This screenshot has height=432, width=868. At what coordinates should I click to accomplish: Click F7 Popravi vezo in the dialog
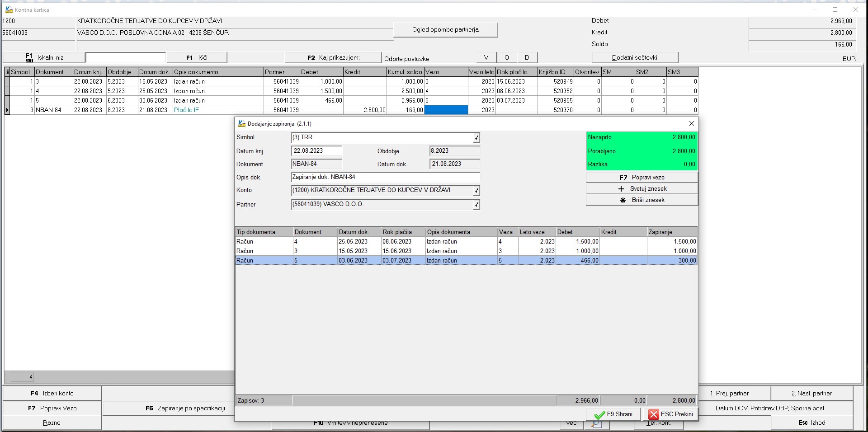coord(642,178)
